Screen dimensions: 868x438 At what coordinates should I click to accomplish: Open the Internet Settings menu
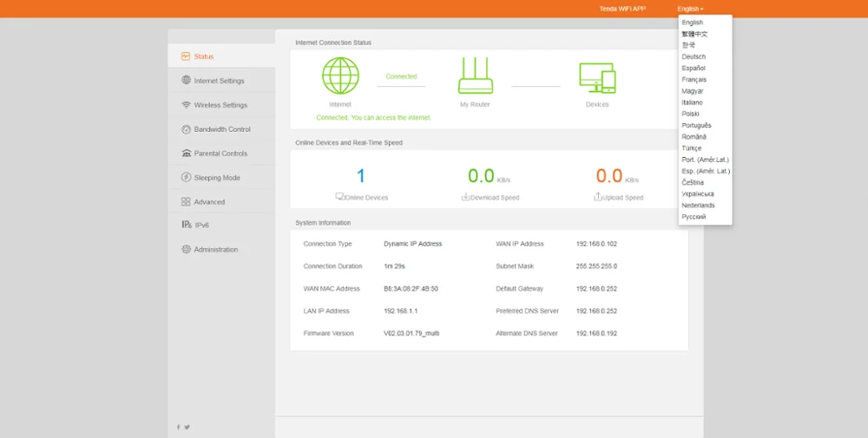(219, 81)
